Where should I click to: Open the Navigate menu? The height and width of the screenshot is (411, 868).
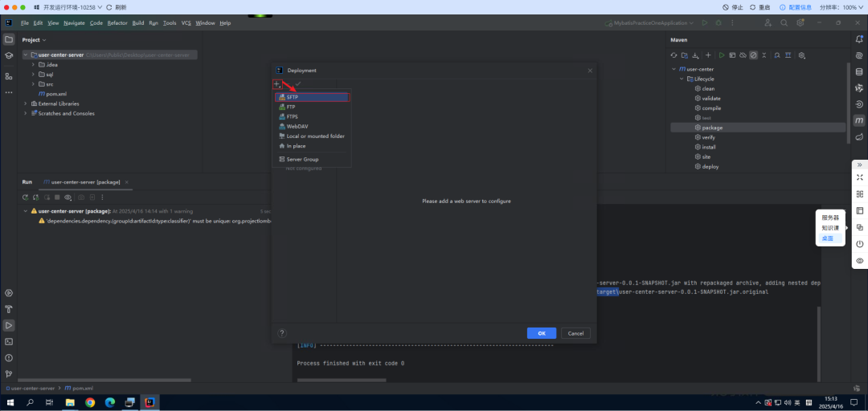click(x=74, y=22)
